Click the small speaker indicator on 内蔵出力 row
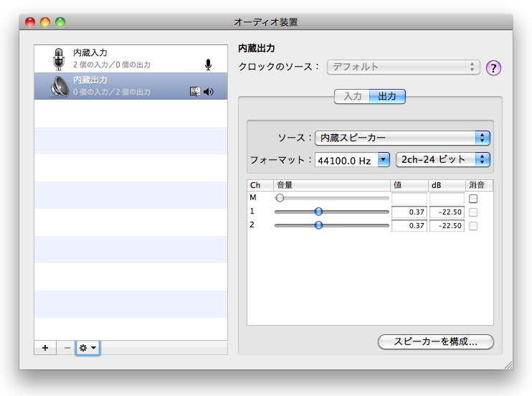 209,91
